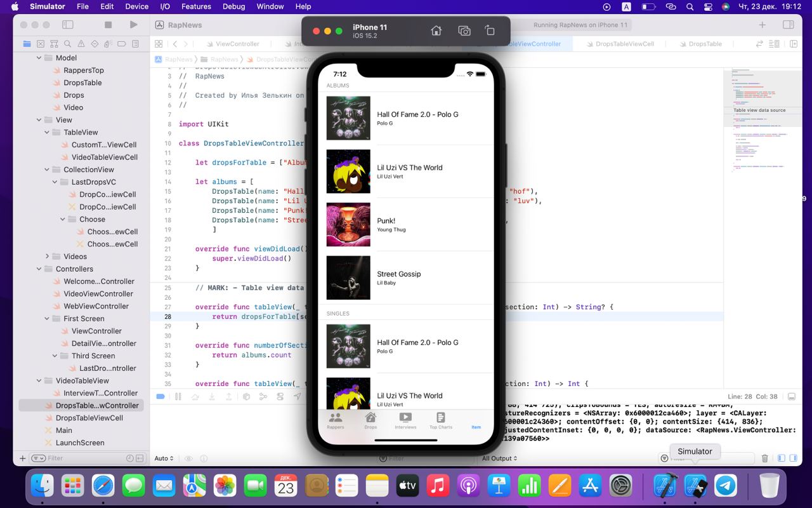Toggle breakpoints activation in debug bar
The height and width of the screenshot is (508, 812).
click(160, 396)
